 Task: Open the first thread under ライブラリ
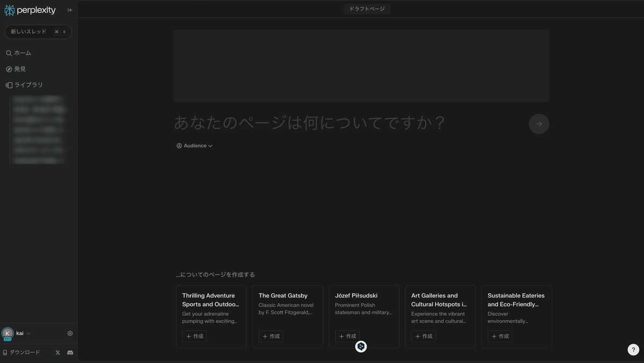coord(38,99)
